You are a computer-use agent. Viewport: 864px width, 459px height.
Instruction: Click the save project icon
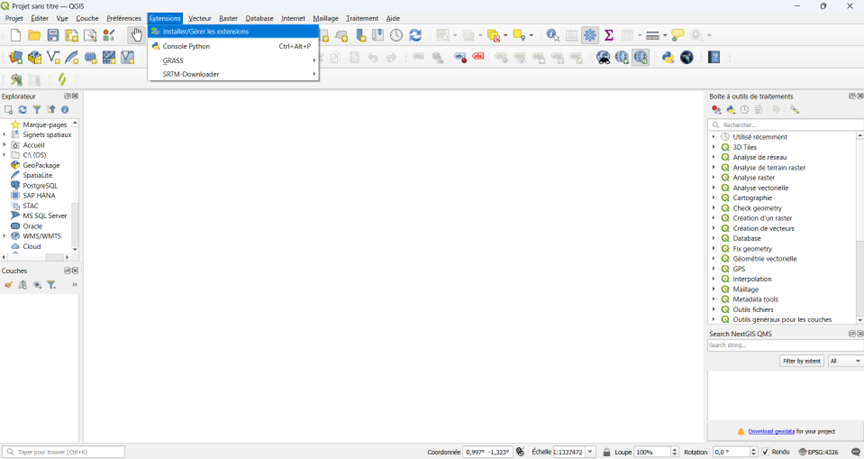click(53, 36)
